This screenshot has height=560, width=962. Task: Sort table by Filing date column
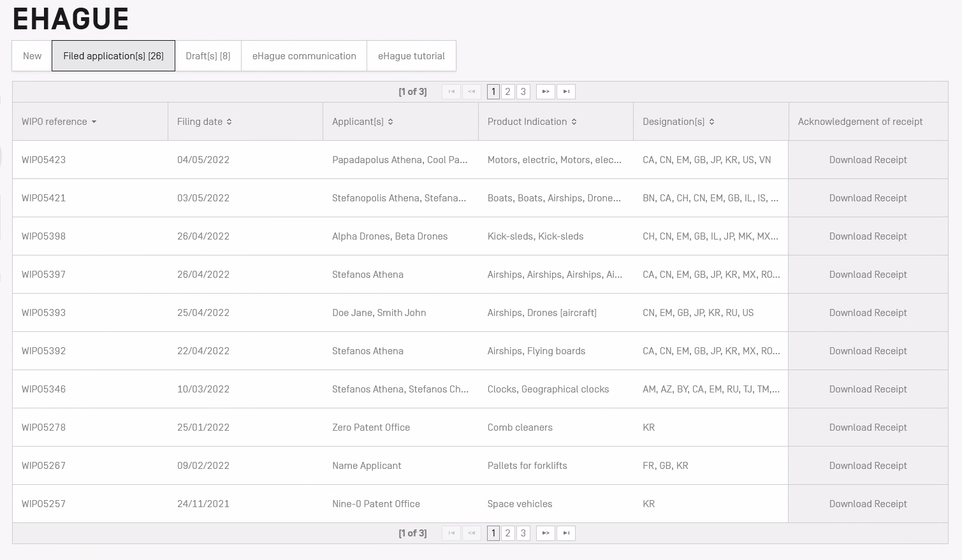(x=204, y=122)
